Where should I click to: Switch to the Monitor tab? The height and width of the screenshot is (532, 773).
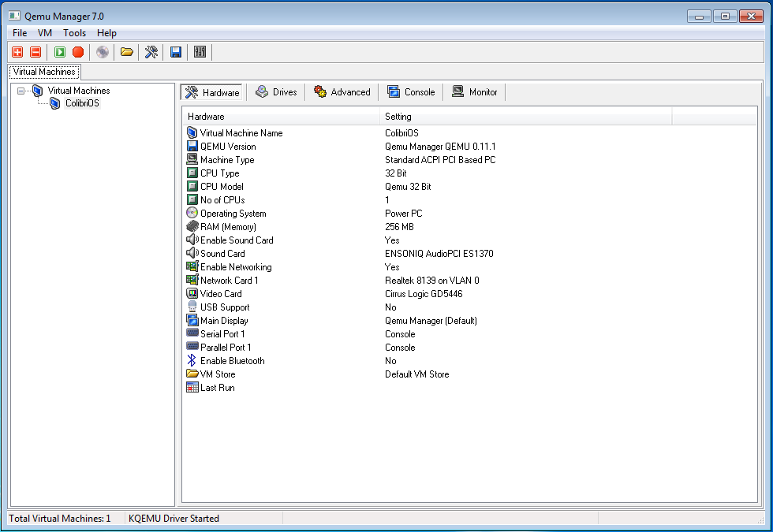tap(474, 92)
